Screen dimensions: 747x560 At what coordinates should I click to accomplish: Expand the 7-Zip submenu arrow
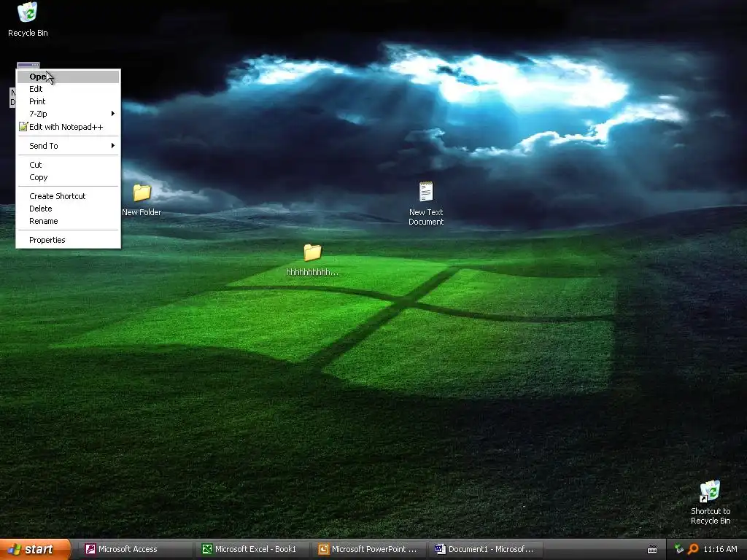113,113
